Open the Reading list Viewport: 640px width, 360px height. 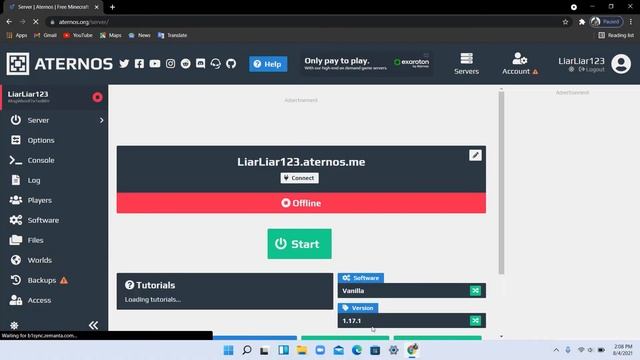click(x=616, y=36)
